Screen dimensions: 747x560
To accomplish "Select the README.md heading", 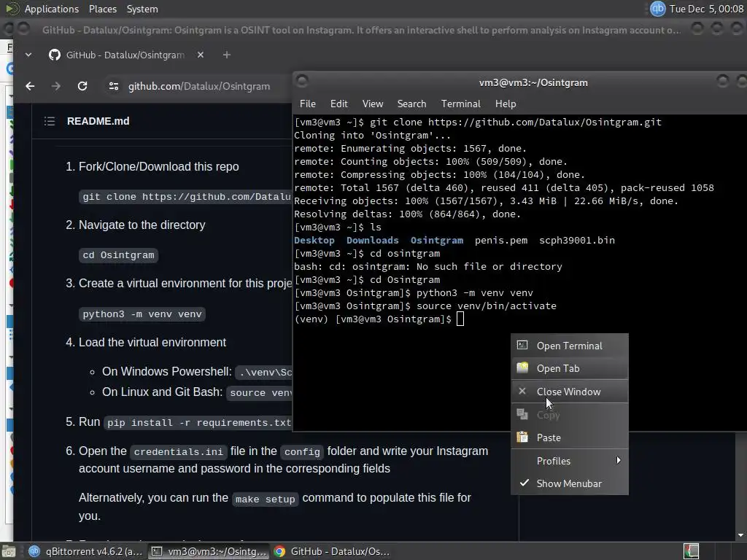I will click(98, 122).
